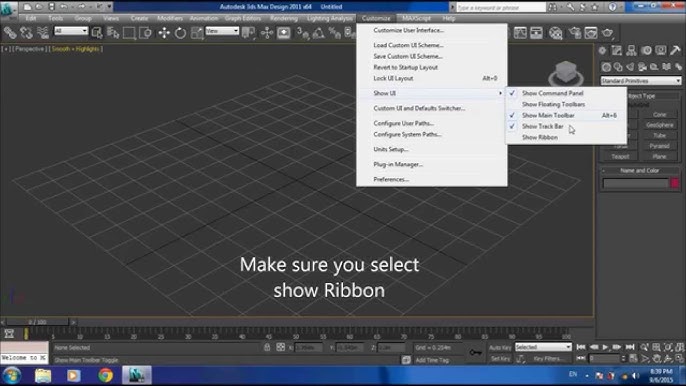
Task: Open the Utilities hammer tab
Action: pyautogui.click(x=675, y=51)
